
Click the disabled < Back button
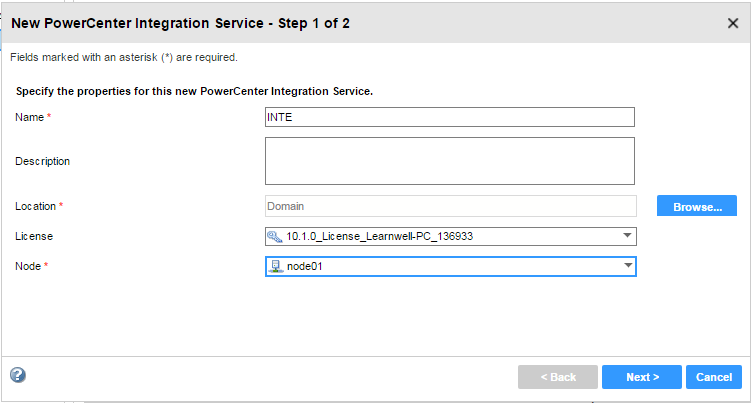558,377
